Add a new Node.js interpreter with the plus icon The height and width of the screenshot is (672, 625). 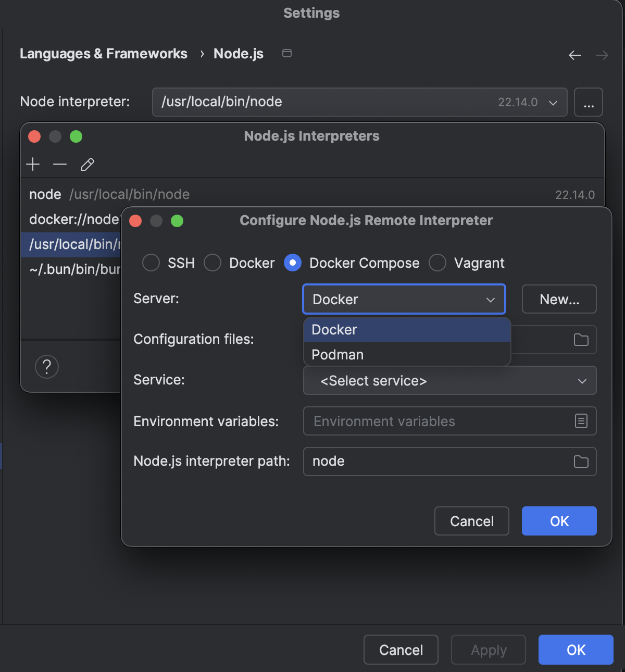pyautogui.click(x=33, y=164)
